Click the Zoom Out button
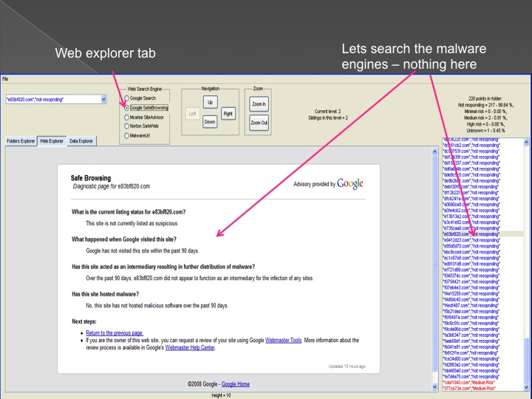Image resolution: width=532 pixels, height=399 pixels. [259, 123]
